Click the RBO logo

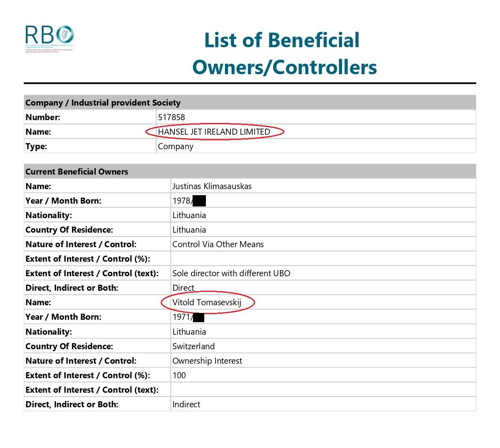point(49,39)
